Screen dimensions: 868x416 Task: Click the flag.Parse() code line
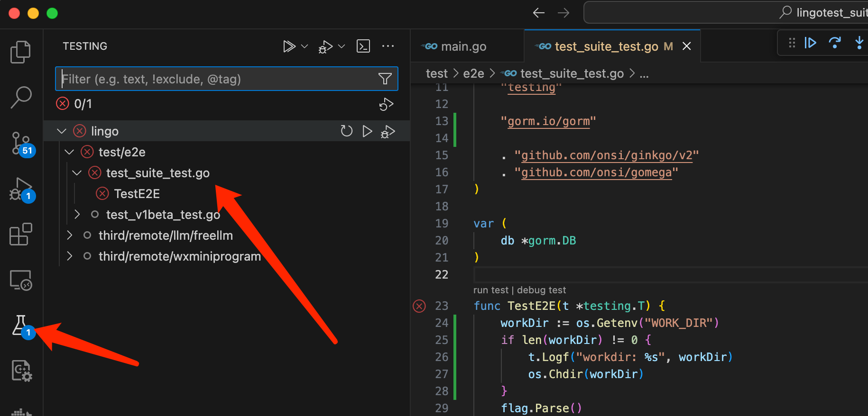coord(541,408)
